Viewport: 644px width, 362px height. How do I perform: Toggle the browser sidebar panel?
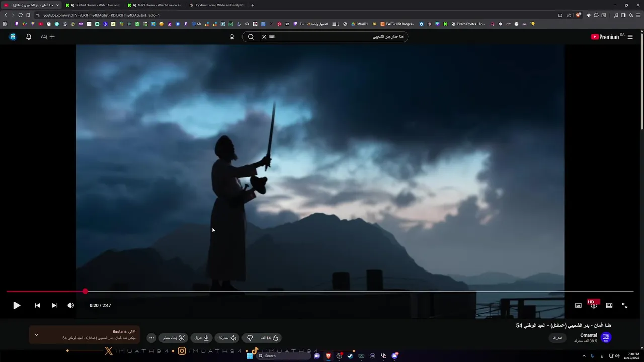[623, 15]
